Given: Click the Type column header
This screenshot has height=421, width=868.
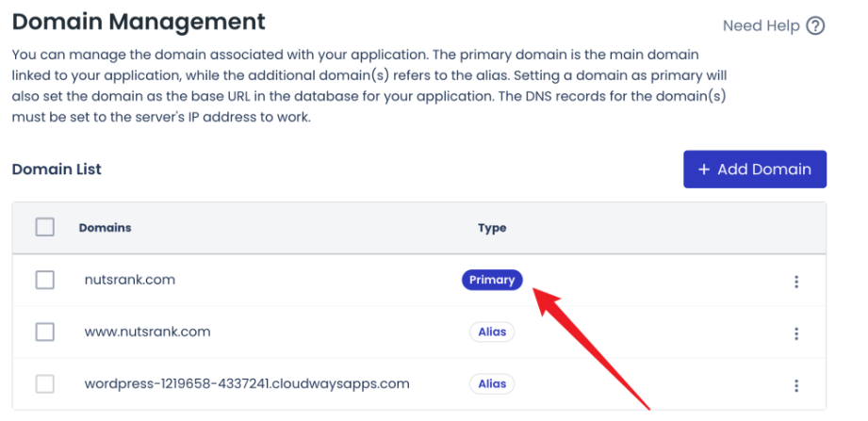Looking at the screenshot, I should pyautogui.click(x=492, y=228).
